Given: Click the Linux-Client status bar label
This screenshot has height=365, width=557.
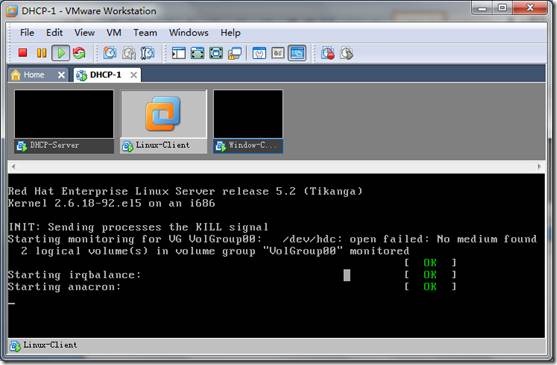Looking at the screenshot, I should point(50,345).
